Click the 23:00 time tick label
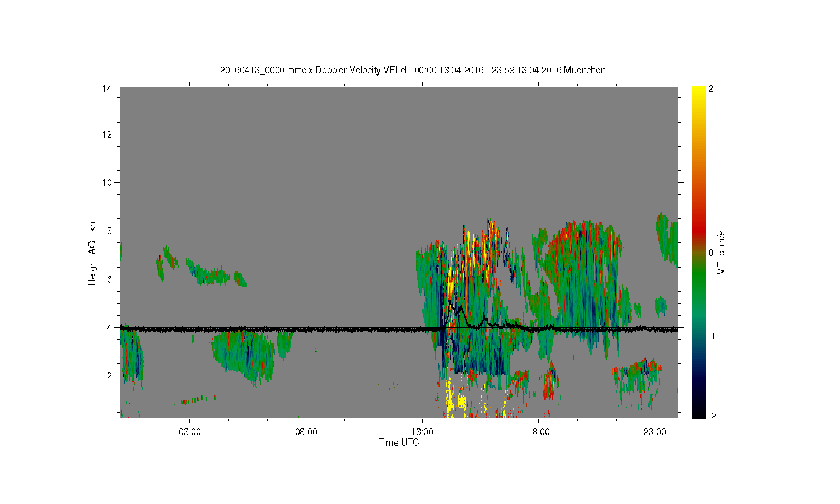Viewport: 840px width, 504px height. [x=655, y=432]
